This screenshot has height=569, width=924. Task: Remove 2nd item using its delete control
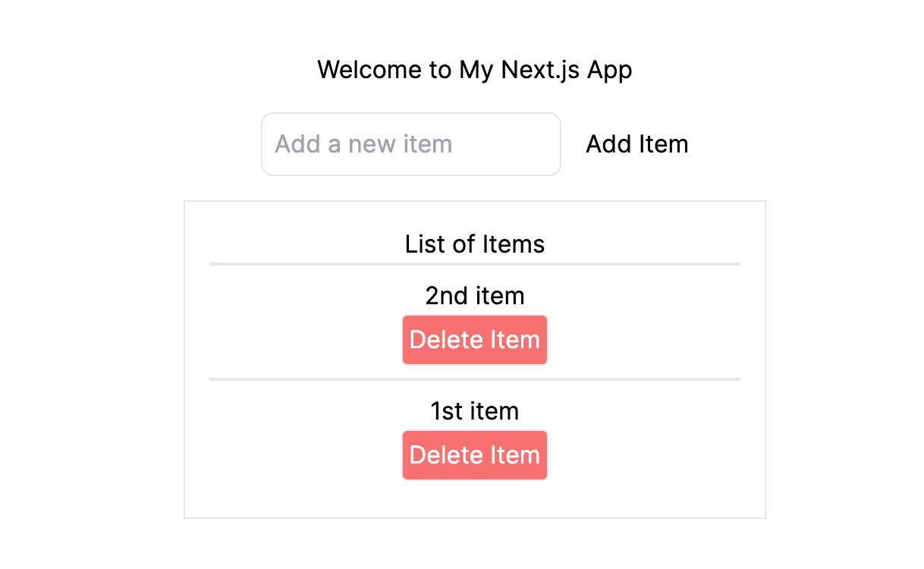(x=475, y=339)
